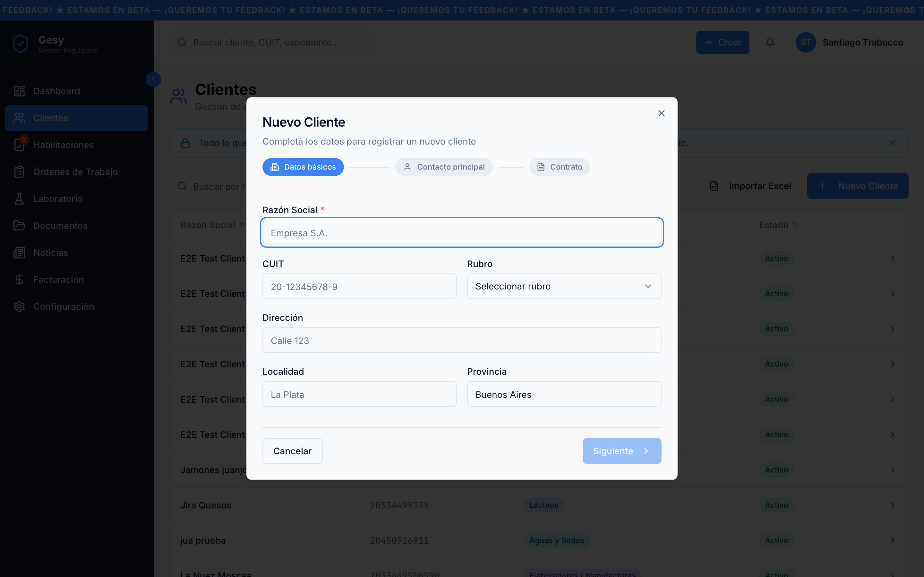Type in the Razón Social field
Image resolution: width=924 pixels, height=577 pixels.
461,232
